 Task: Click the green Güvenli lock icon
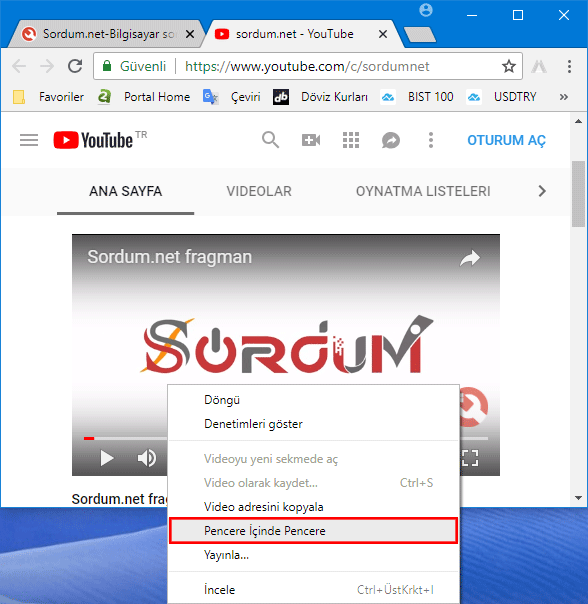107,66
